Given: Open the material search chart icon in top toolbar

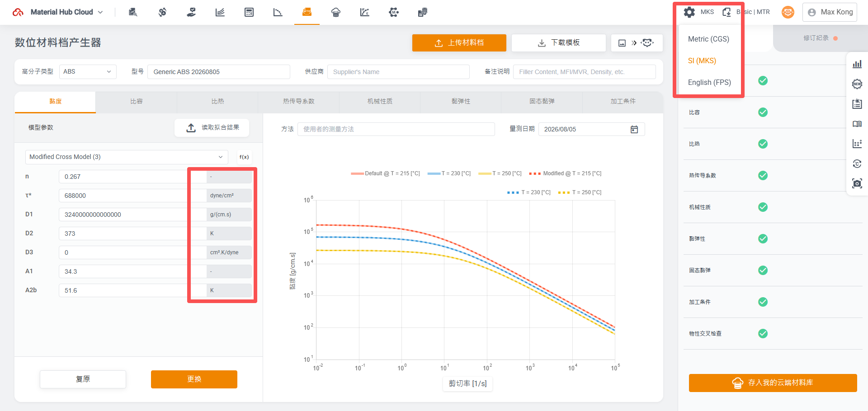Looking at the screenshot, I should (133, 12).
